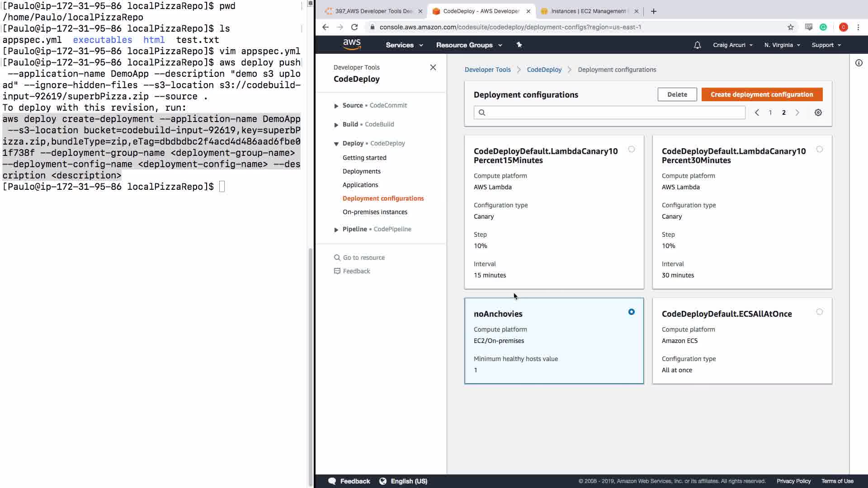868x488 pixels.
Task: Click Create deployment configuration button
Action: [x=761, y=94]
